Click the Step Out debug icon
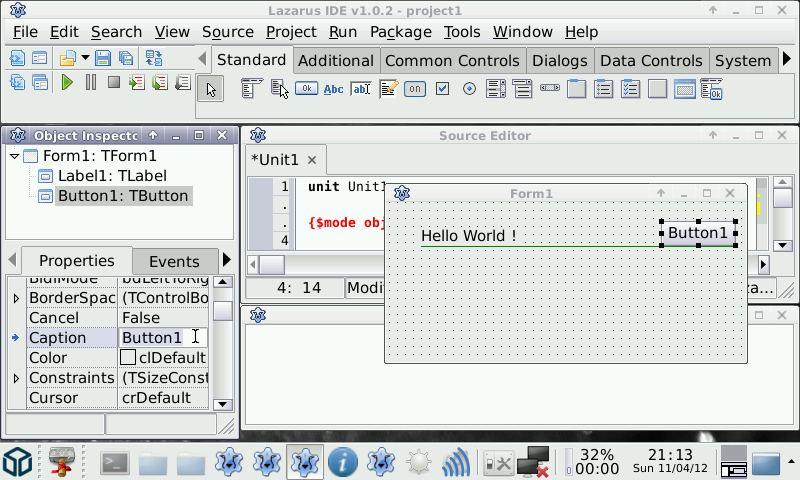Screen dimensions: 800x480 183,82
